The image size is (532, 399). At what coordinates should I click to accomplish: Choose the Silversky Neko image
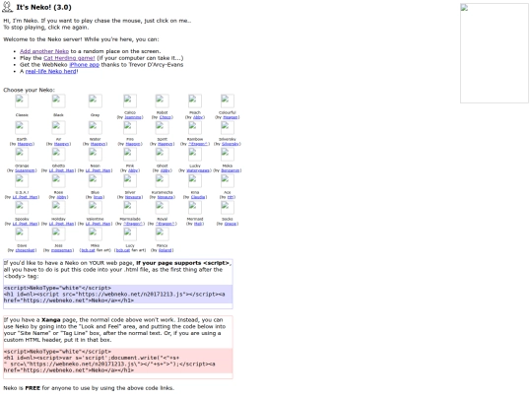coord(228,128)
